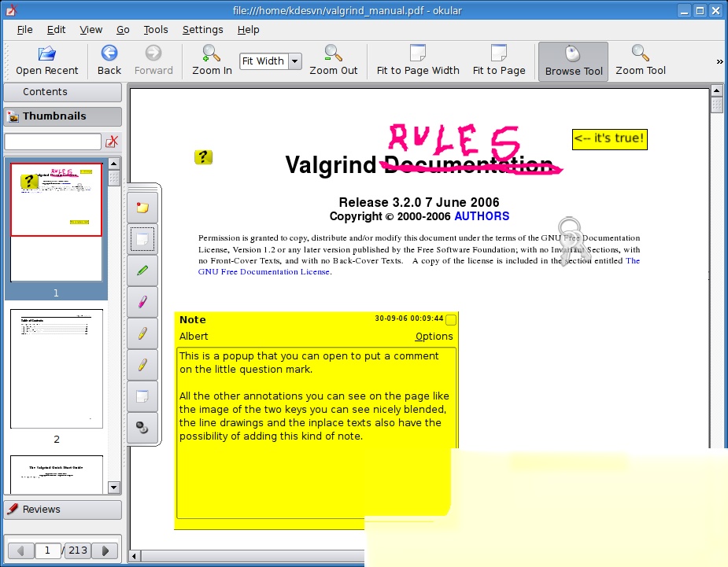Select the inline text note annotation tool
The width and height of the screenshot is (728, 567).
tap(142, 239)
